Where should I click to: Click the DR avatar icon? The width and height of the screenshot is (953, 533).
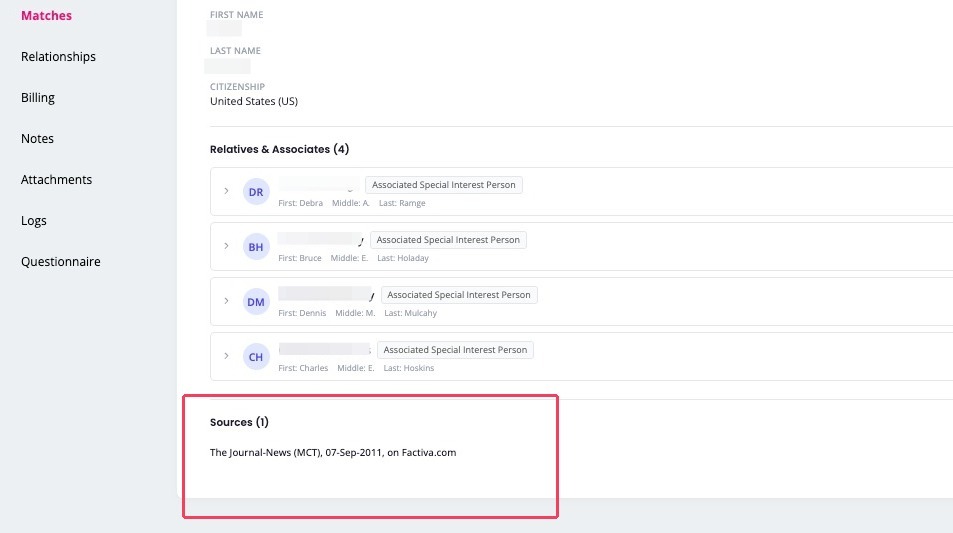(256, 191)
